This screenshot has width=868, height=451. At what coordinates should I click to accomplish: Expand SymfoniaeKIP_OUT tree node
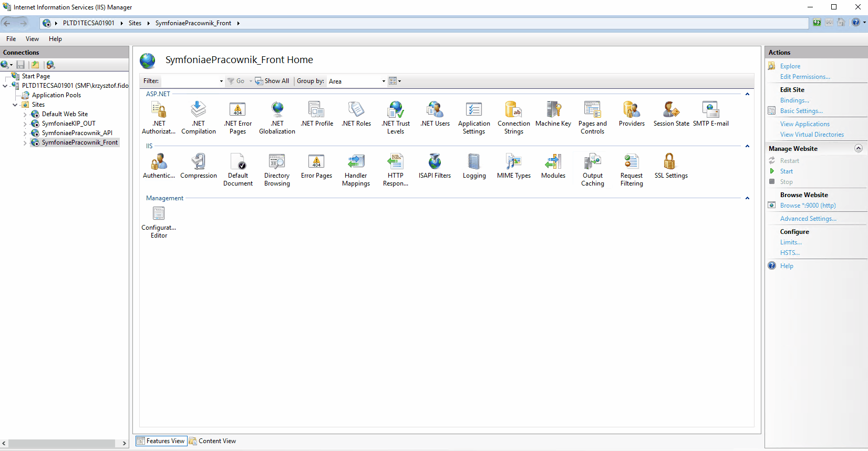(x=25, y=124)
